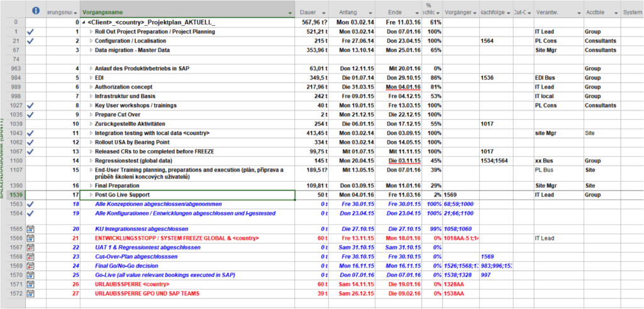Screen dimensions: 644x309
Task: Open the Acctble column filter dropdown
Action: [x=616, y=13]
